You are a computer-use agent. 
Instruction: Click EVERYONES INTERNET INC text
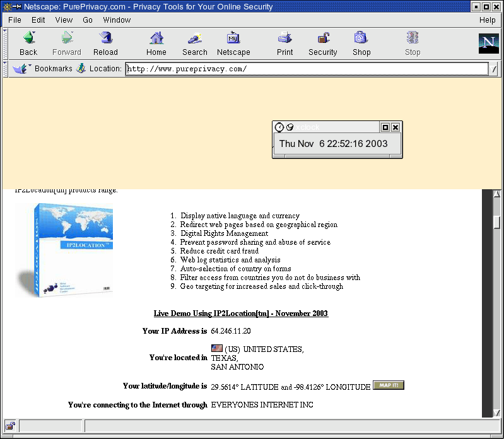coord(262,404)
